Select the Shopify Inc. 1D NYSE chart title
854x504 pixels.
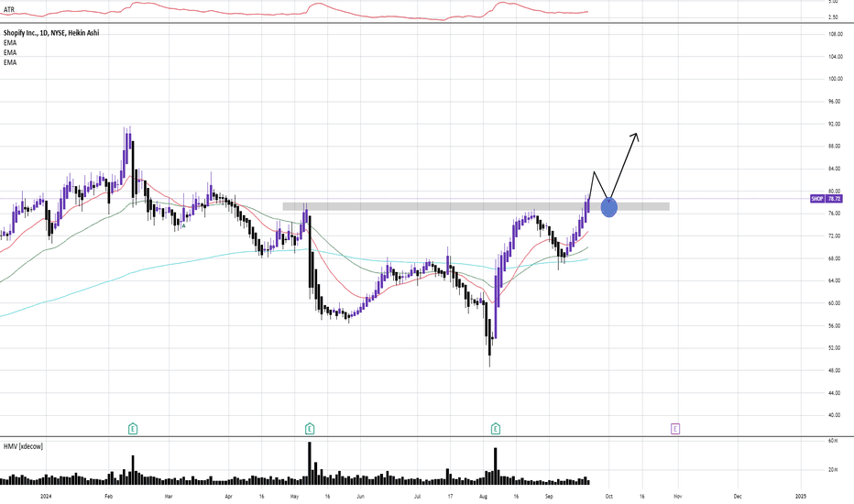click(51, 33)
